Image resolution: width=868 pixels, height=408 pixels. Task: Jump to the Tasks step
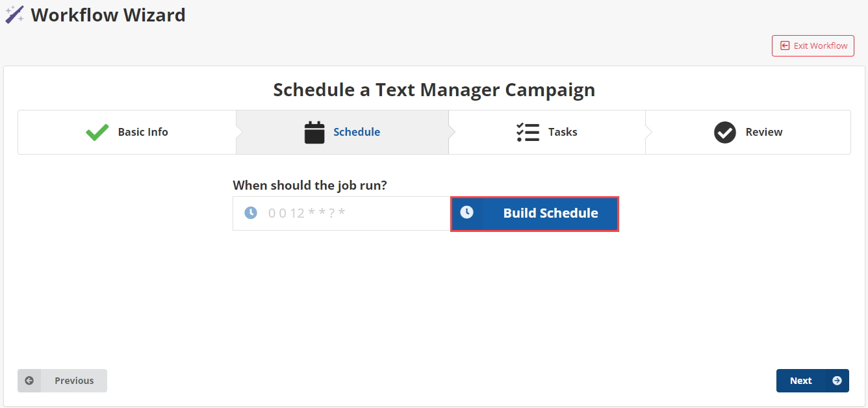[x=563, y=132]
